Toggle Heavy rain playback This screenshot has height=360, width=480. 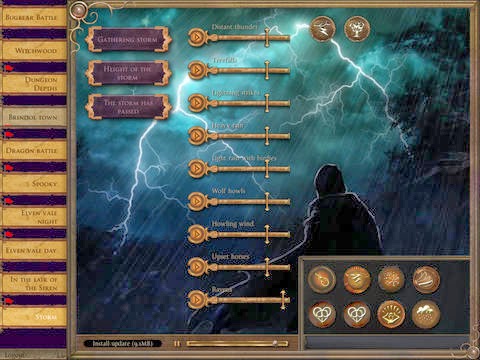coord(197,136)
